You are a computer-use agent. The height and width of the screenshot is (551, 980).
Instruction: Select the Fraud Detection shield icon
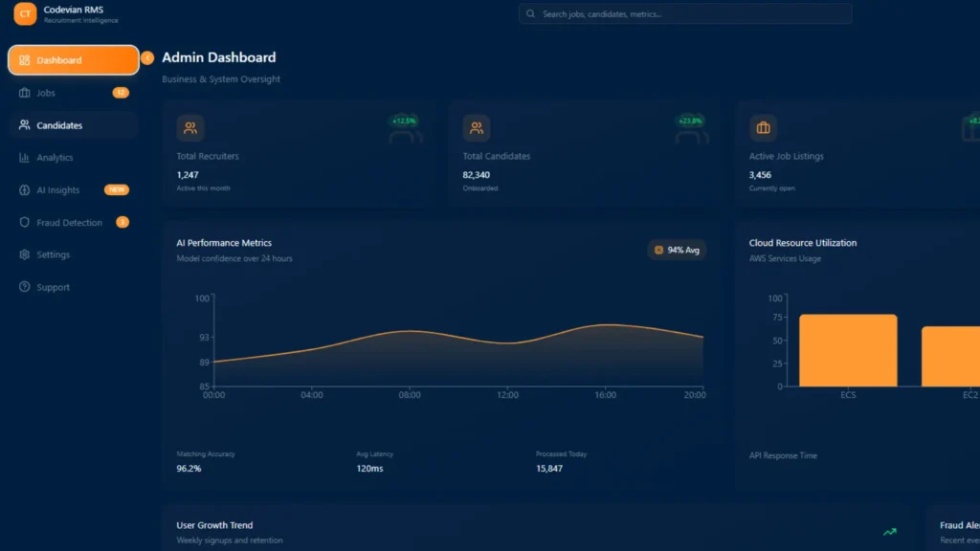click(x=23, y=222)
